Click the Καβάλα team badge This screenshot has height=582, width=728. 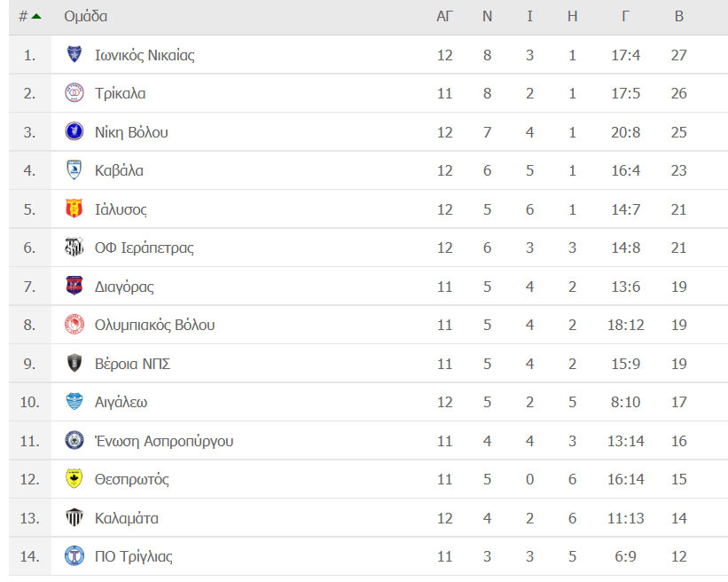[74, 170]
